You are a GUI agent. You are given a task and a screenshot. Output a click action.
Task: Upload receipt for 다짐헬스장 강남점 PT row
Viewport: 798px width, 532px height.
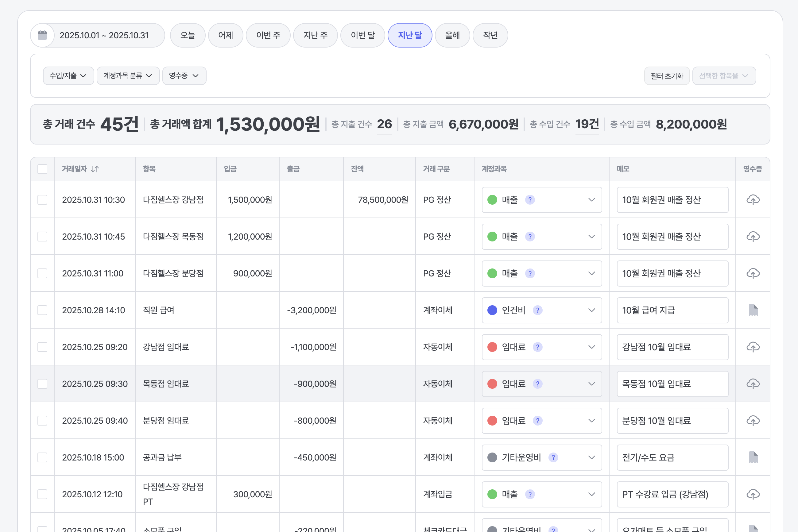753,494
